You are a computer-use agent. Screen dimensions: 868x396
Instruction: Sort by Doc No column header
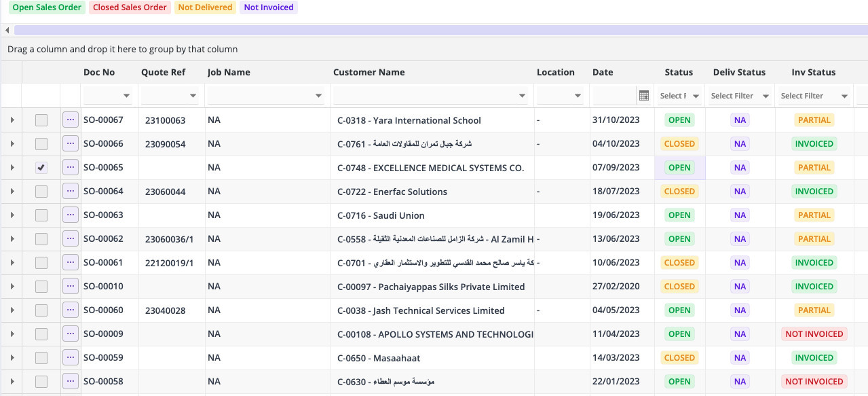click(99, 72)
